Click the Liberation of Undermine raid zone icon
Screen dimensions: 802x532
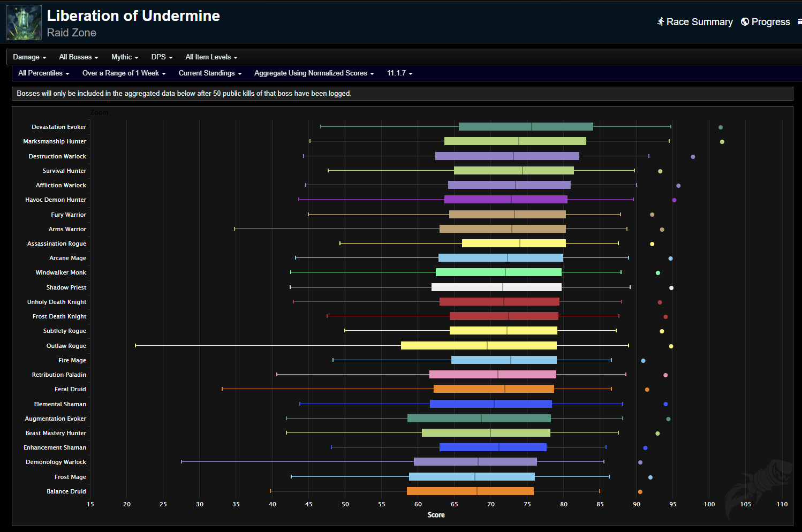coord(24,23)
